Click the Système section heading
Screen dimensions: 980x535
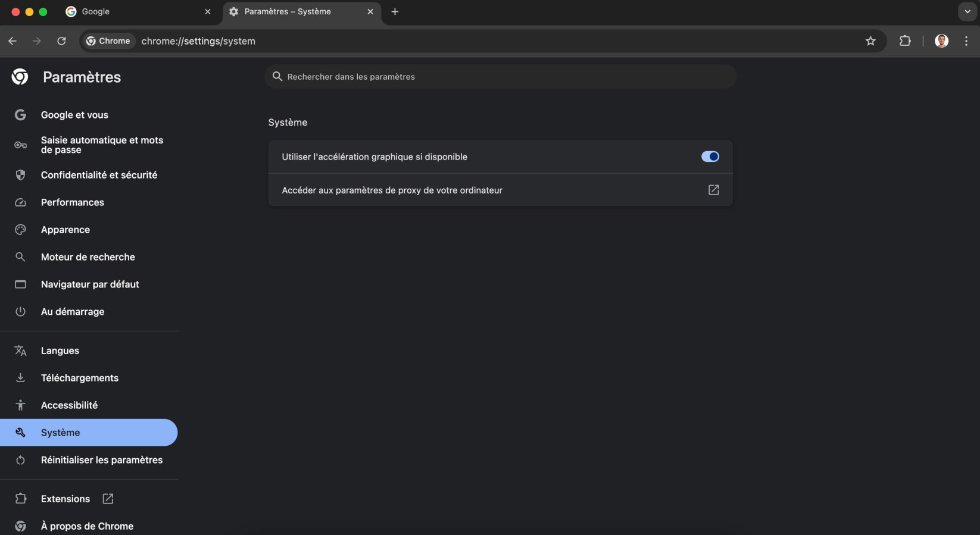click(288, 122)
